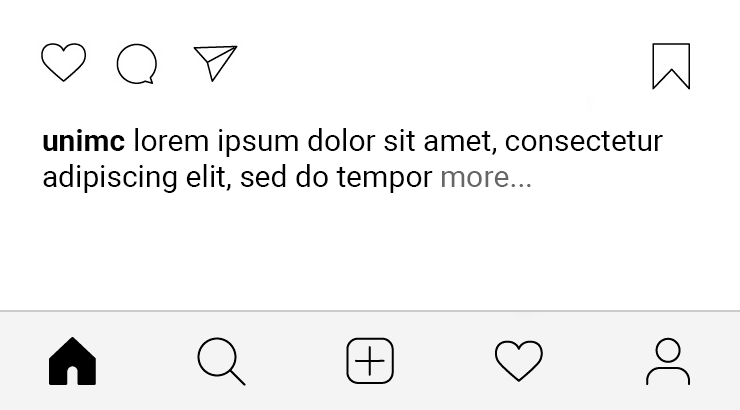Open your profile via the person icon
This screenshot has height=410, width=740.
(668, 361)
